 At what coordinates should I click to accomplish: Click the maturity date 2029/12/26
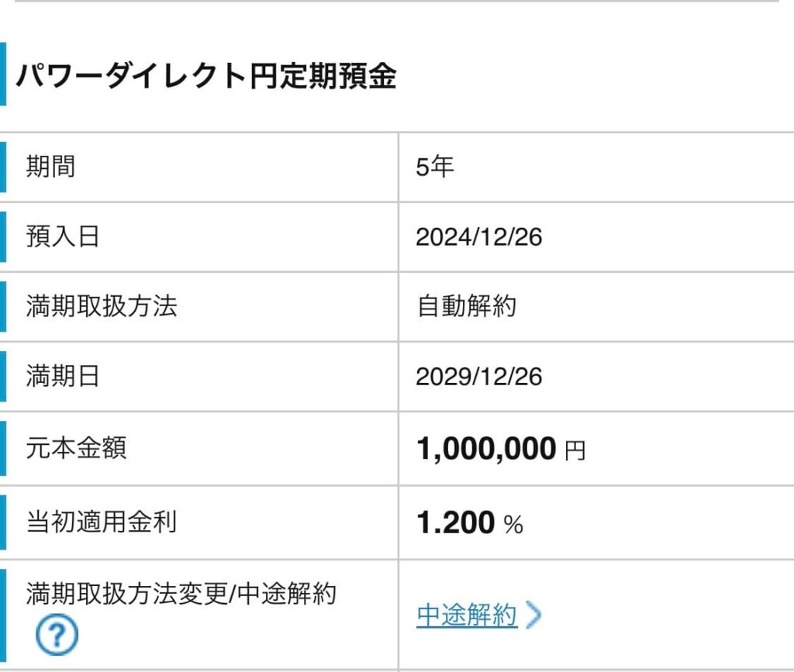point(478,377)
